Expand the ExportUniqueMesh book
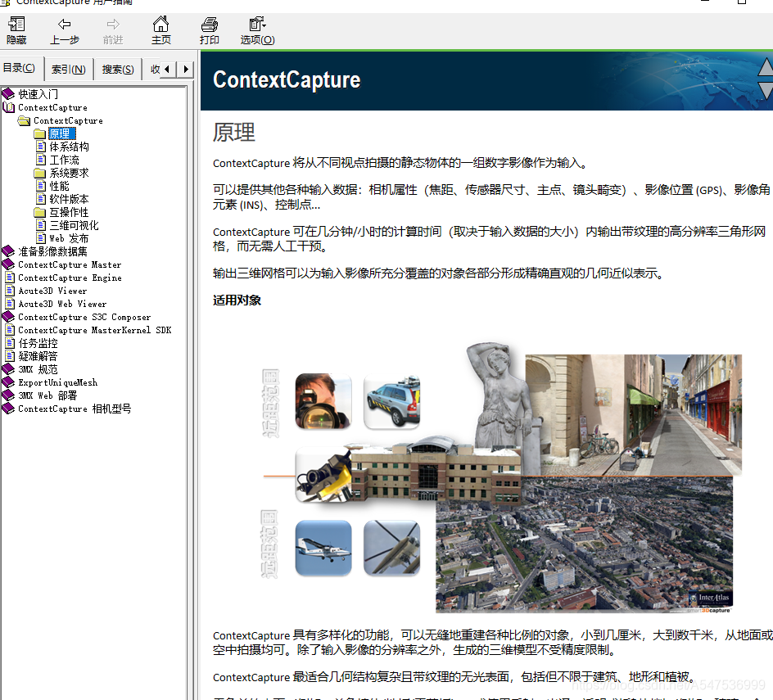Viewport: 773px width, 700px height. pyautogui.click(x=8, y=382)
